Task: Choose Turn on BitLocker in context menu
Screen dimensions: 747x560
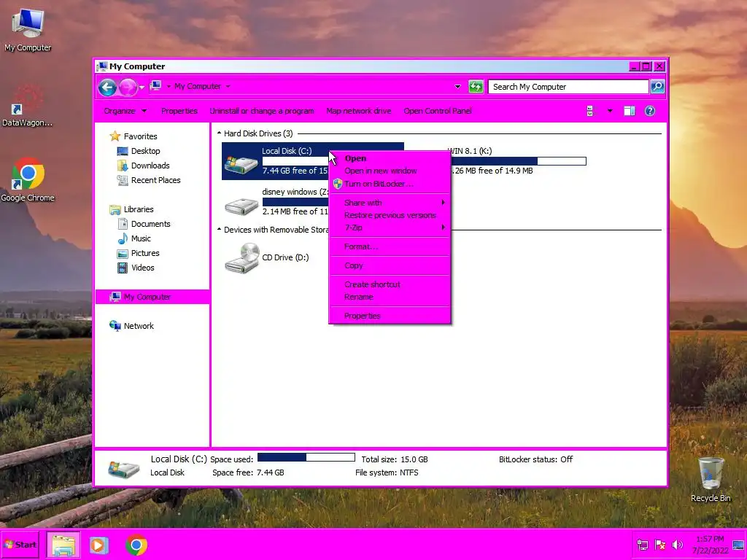Action: 379,184
